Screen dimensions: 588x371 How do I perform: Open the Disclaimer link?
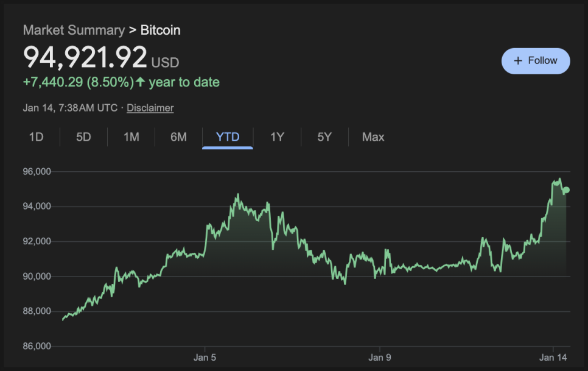tap(150, 108)
